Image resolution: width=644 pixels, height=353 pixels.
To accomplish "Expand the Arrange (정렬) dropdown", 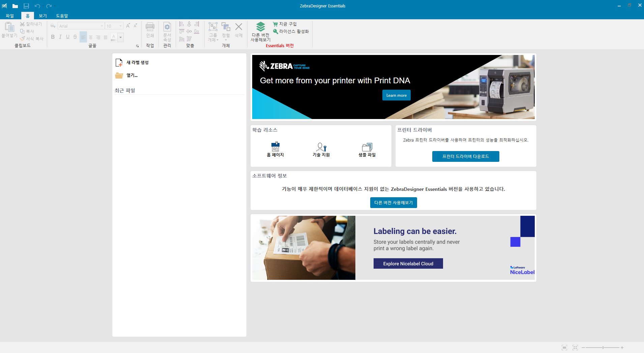I will coord(226,40).
